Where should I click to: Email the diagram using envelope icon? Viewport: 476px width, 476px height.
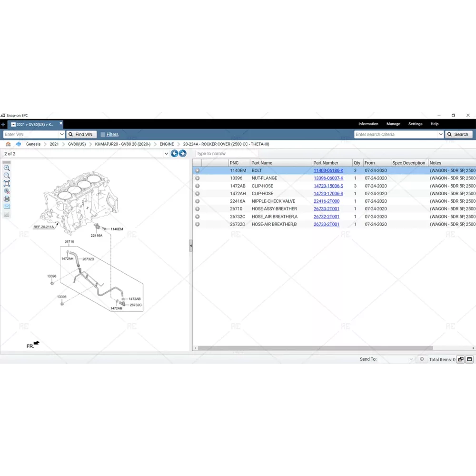click(x=7, y=207)
